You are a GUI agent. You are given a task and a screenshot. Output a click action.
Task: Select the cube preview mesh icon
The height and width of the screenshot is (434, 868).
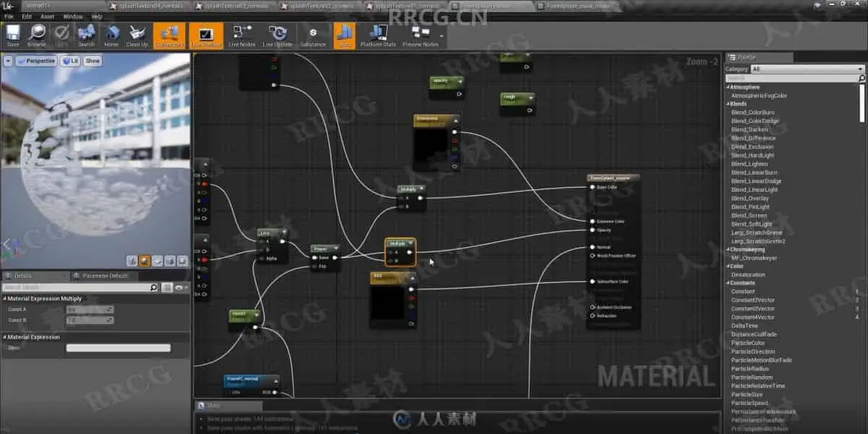(x=169, y=260)
